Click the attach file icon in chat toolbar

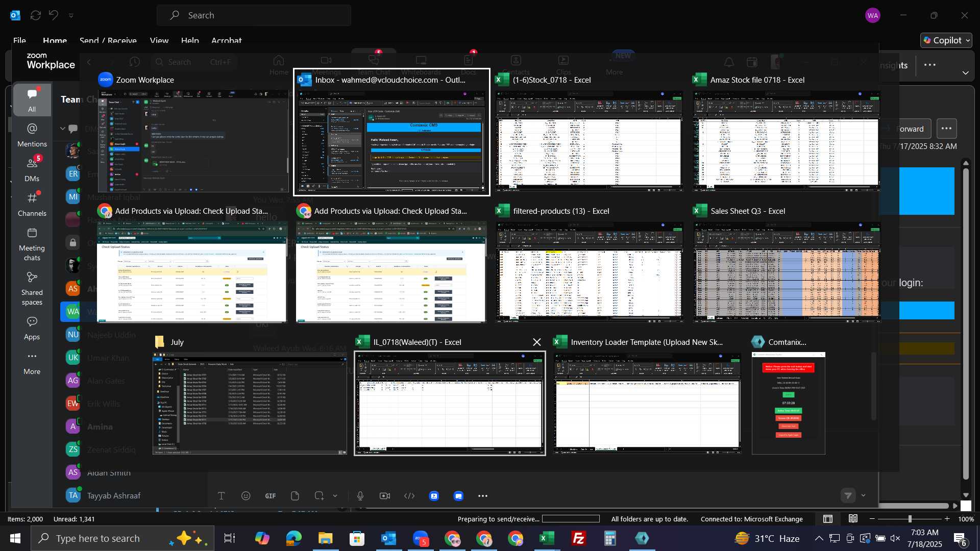point(295,496)
